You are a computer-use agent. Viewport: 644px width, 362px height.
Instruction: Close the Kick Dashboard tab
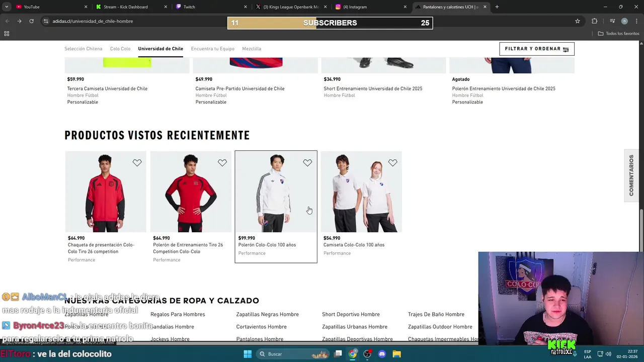[166, 7]
